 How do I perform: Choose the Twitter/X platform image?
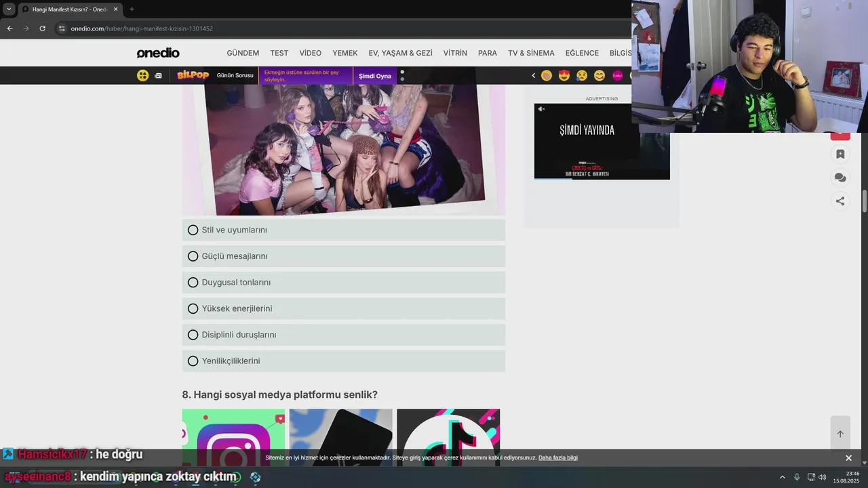tap(340, 437)
